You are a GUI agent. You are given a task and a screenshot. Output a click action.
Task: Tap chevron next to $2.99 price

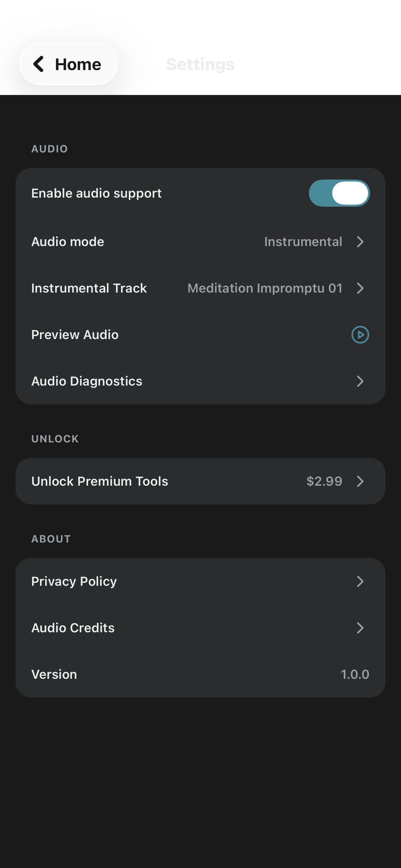pos(360,481)
